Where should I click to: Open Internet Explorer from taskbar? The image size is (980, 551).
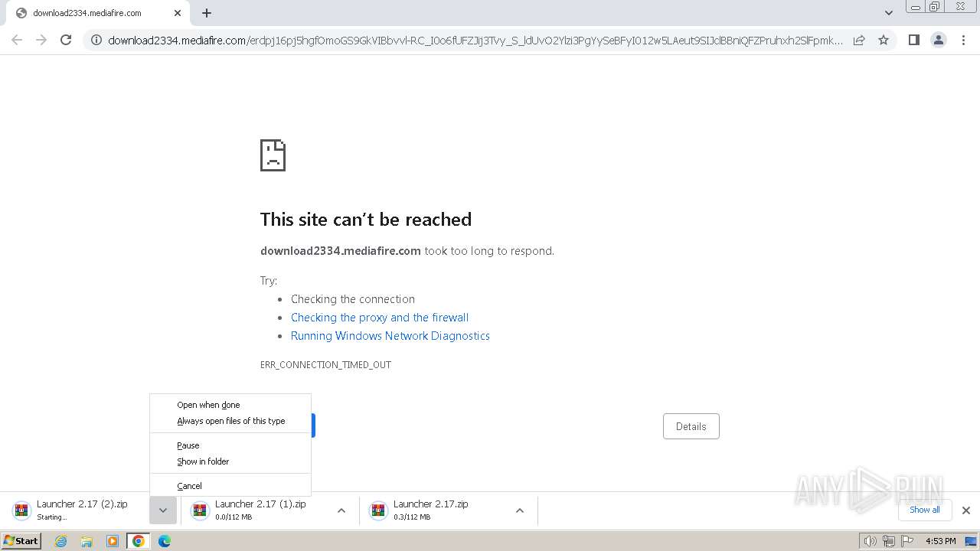pos(61,541)
